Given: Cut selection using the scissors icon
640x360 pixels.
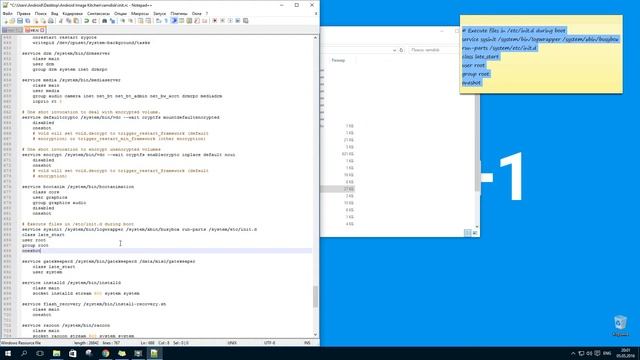Looking at the screenshot, I should point(60,21).
